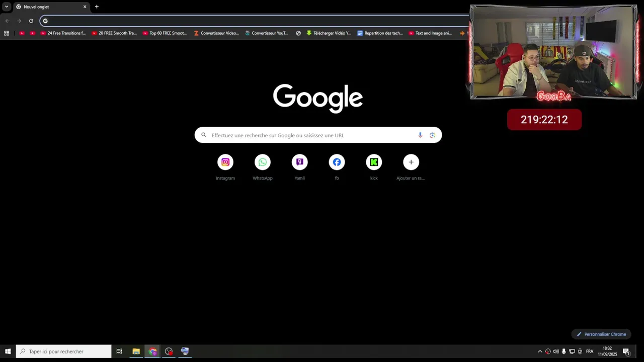Screen dimensions: 644x362
Task: Click the 219:22:12 timer overlay
Action: (544, 120)
